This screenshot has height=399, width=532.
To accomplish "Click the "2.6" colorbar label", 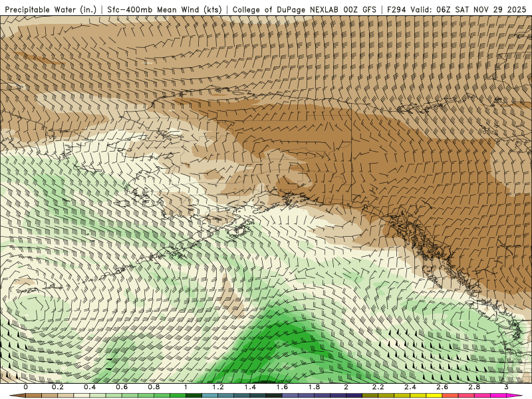I will (442, 387).
